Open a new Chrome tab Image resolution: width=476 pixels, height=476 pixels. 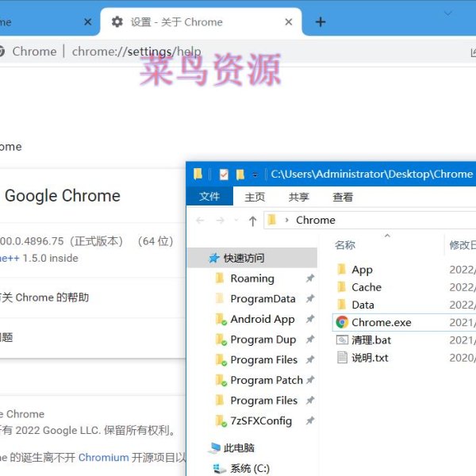[x=321, y=22]
